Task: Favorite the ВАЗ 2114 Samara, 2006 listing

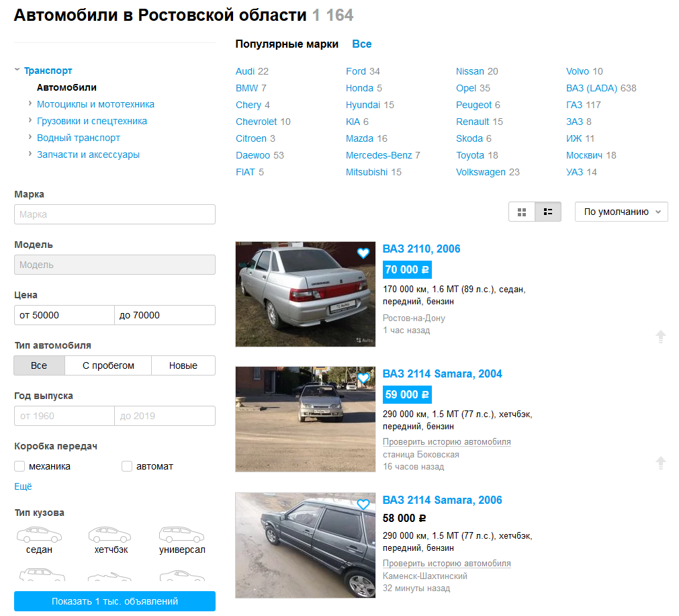Action: coord(363,504)
